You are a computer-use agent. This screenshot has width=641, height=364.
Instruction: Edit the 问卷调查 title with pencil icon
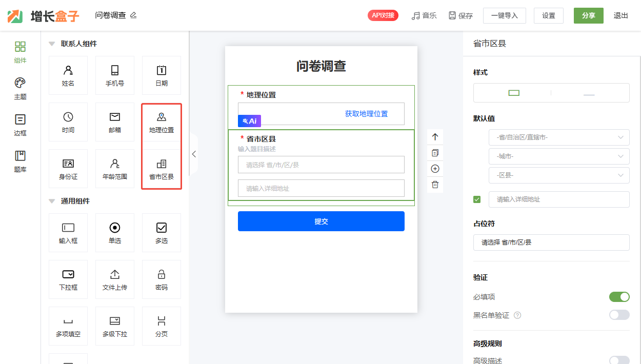pos(133,15)
